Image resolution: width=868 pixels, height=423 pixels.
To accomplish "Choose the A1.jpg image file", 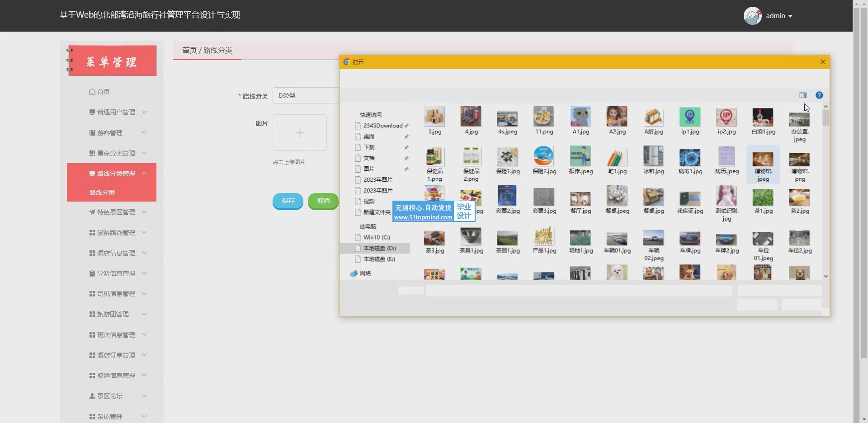I will (580, 121).
